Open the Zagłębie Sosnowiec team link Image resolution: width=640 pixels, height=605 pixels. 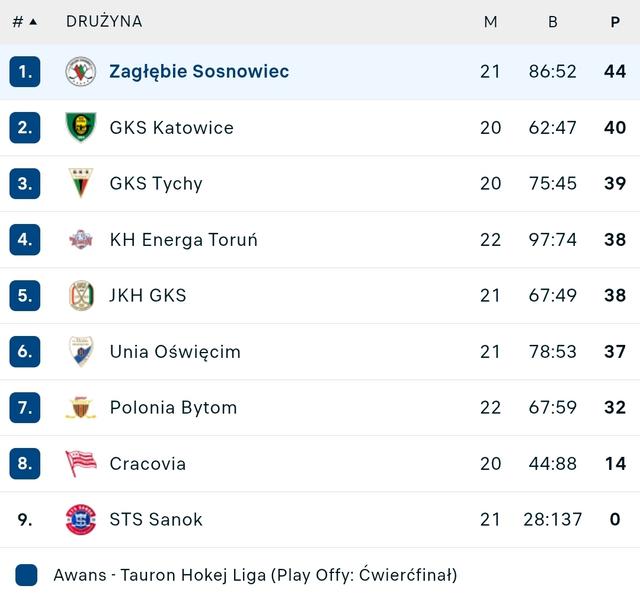[199, 72]
